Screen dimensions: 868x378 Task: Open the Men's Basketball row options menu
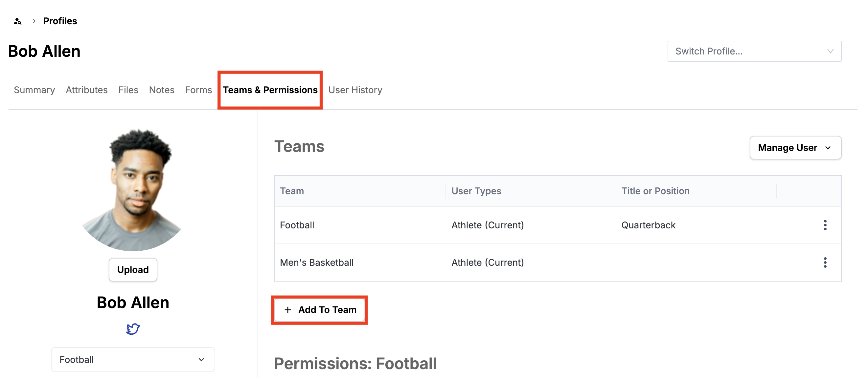pyautogui.click(x=825, y=262)
